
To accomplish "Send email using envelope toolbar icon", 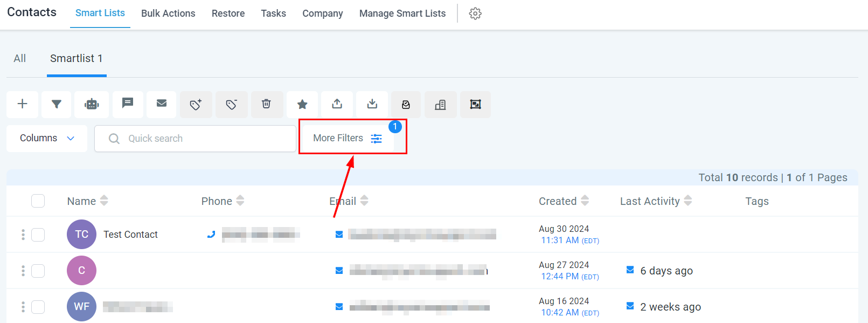I will pos(162,104).
